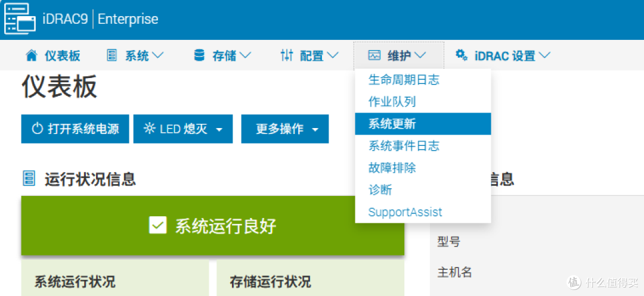Expand the iDRAC 设置 menu chevron
The height and width of the screenshot is (296, 644).
[x=544, y=55]
